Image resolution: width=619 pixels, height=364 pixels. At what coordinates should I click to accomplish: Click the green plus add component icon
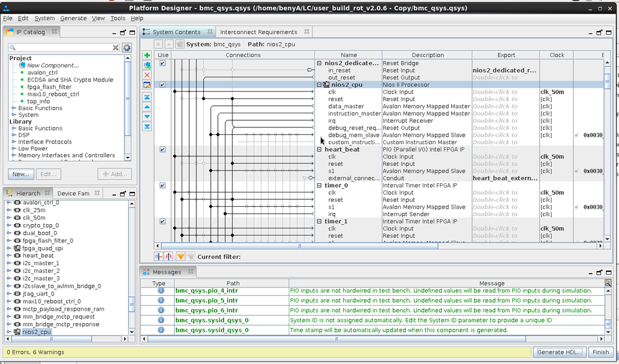pos(147,56)
